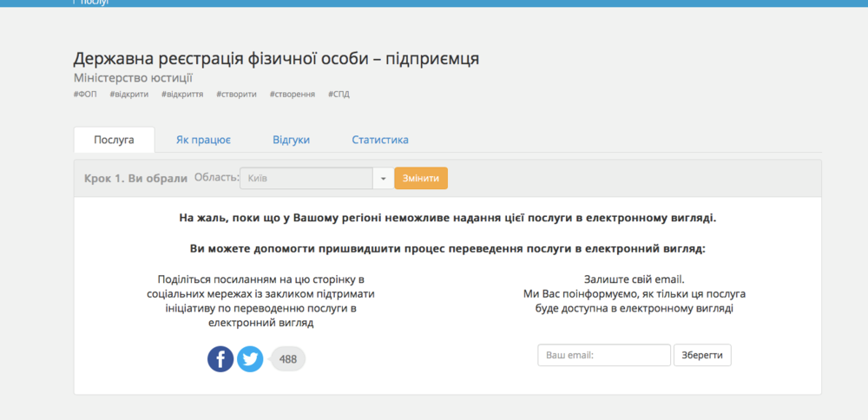
Task: Expand the region dropdown arrow next to Київ
Action: (383, 179)
